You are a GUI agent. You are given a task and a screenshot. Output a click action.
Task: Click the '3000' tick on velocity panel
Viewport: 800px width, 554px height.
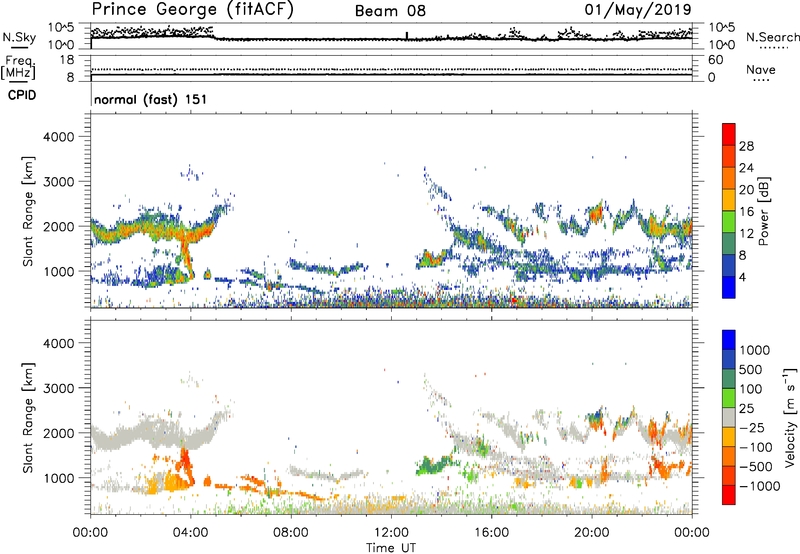click(x=58, y=388)
